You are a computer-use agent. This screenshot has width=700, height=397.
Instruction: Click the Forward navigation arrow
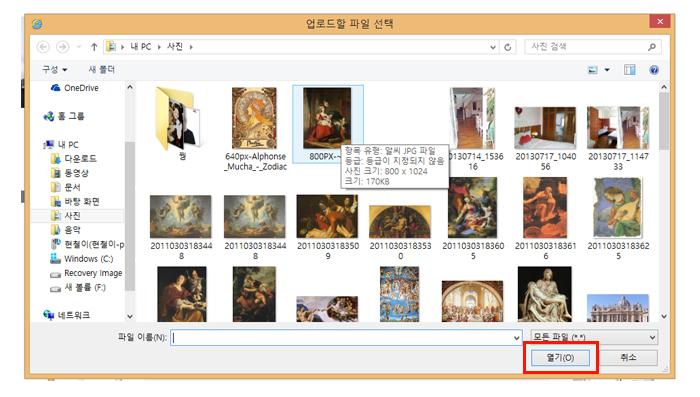pos(62,47)
